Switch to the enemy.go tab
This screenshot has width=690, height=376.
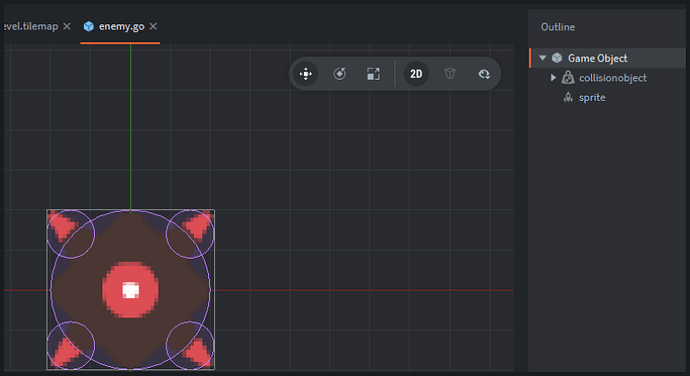click(x=121, y=26)
